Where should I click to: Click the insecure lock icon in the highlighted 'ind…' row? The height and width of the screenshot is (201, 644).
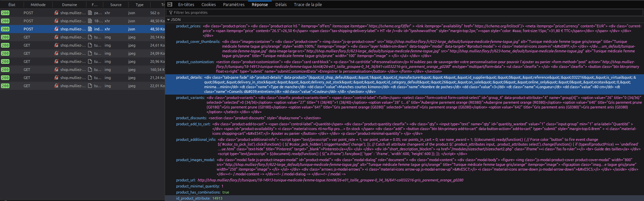pyautogui.click(x=56, y=29)
